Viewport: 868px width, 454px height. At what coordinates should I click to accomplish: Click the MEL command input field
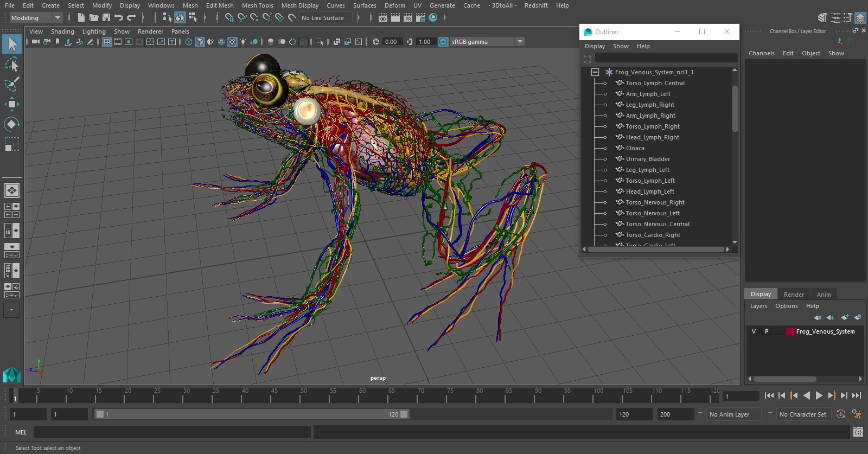172,432
